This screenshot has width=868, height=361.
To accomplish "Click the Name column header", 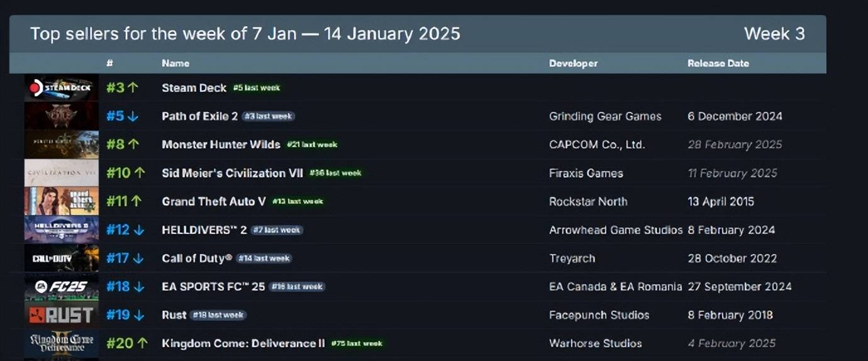I will coord(175,64).
